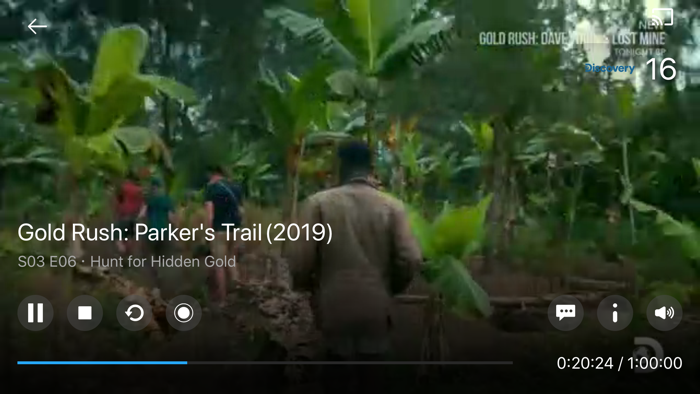Jump to start of the progress bar
The height and width of the screenshot is (394, 700).
pyautogui.click(x=19, y=363)
